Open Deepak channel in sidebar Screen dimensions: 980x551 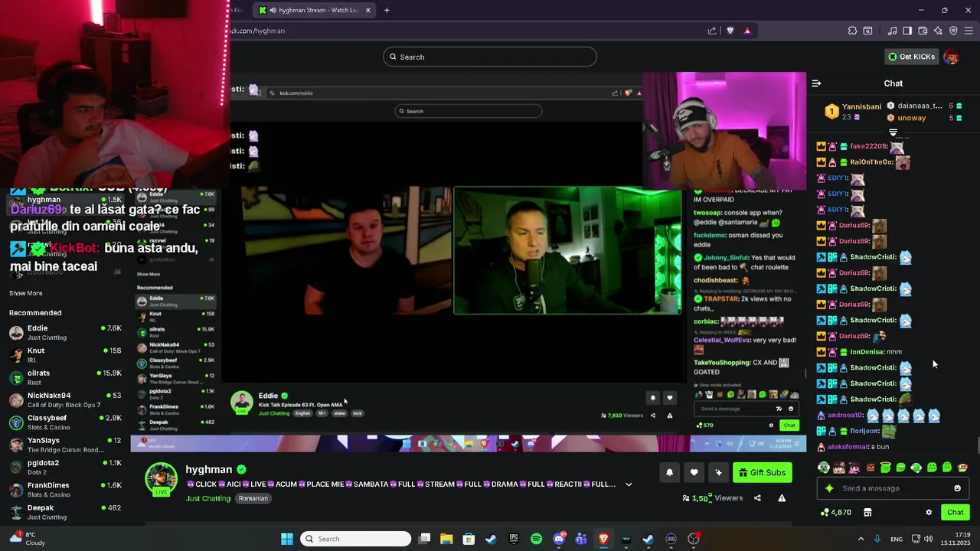65,512
